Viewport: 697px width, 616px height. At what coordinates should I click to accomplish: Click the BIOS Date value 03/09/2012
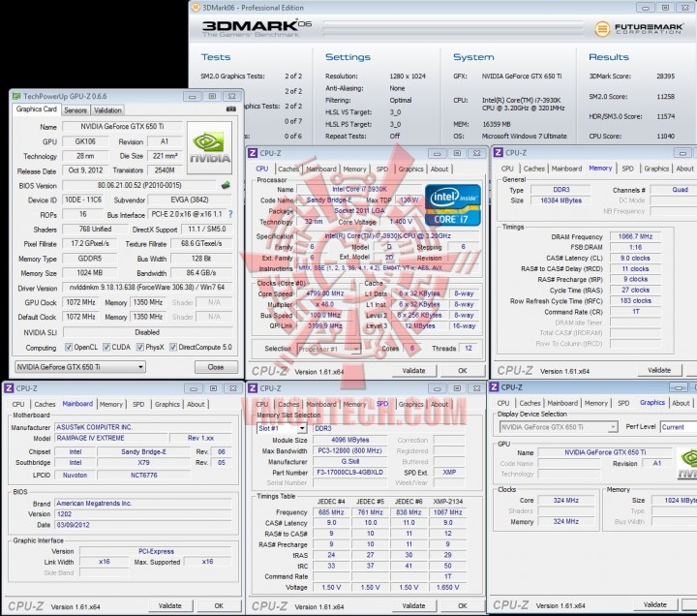coord(143,525)
